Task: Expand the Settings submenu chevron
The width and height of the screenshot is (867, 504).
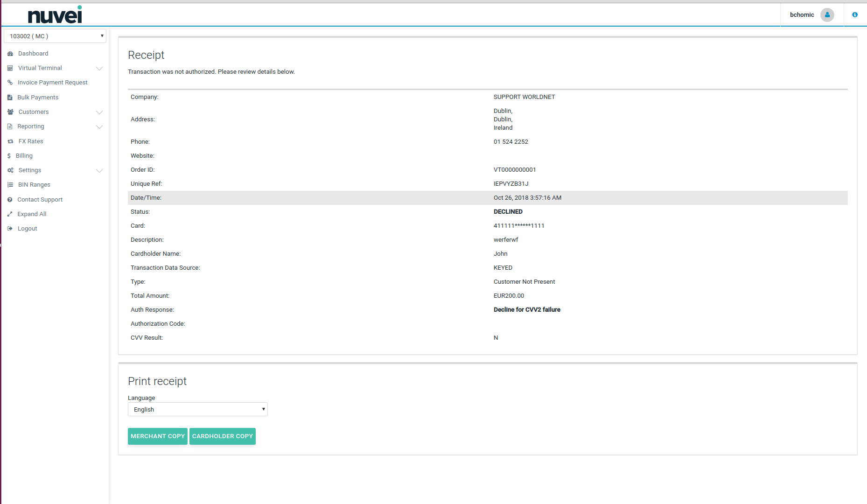Action: point(99,171)
